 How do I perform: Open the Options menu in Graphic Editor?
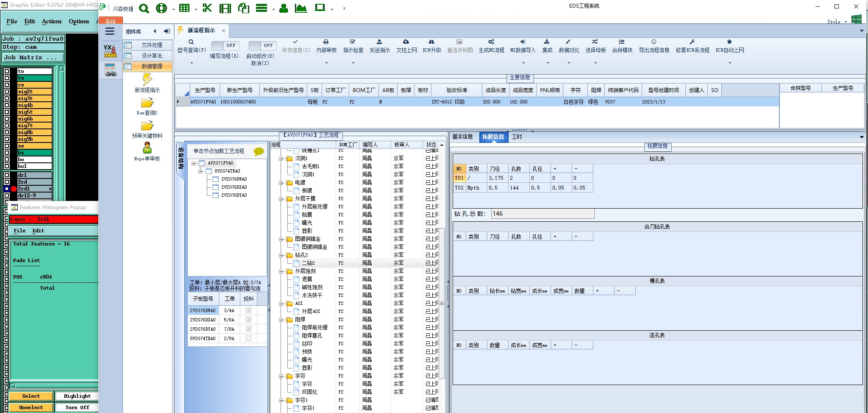[79, 21]
